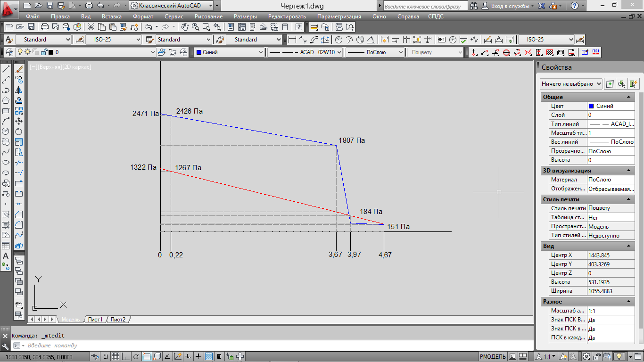Open Layer Properties Manager icon

coord(10,52)
